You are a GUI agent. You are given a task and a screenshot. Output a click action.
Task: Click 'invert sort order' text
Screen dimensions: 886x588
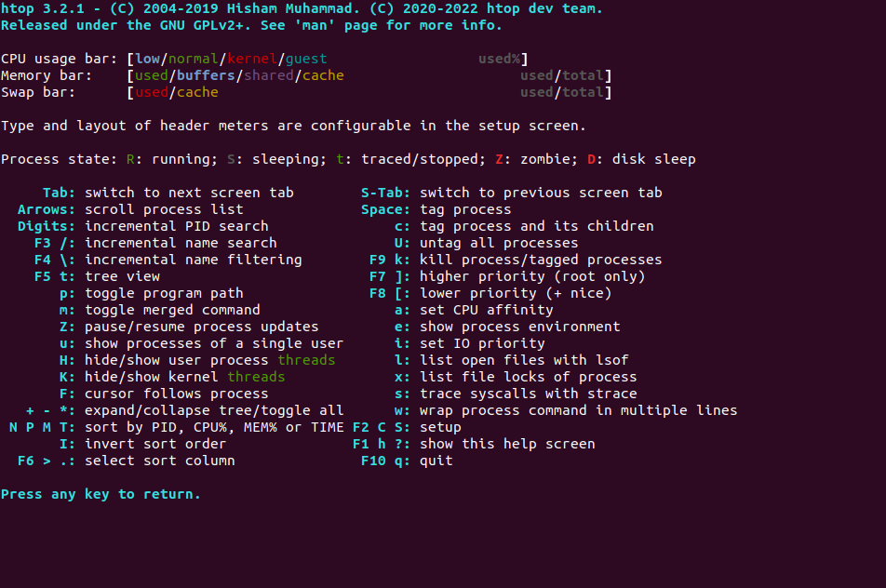pos(155,444)
